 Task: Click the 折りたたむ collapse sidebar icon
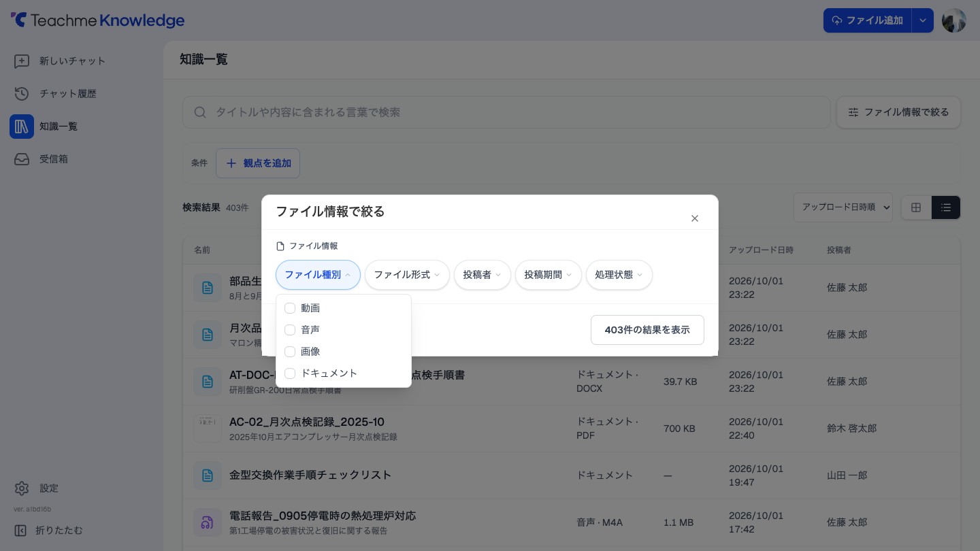(x=21, y=531)
